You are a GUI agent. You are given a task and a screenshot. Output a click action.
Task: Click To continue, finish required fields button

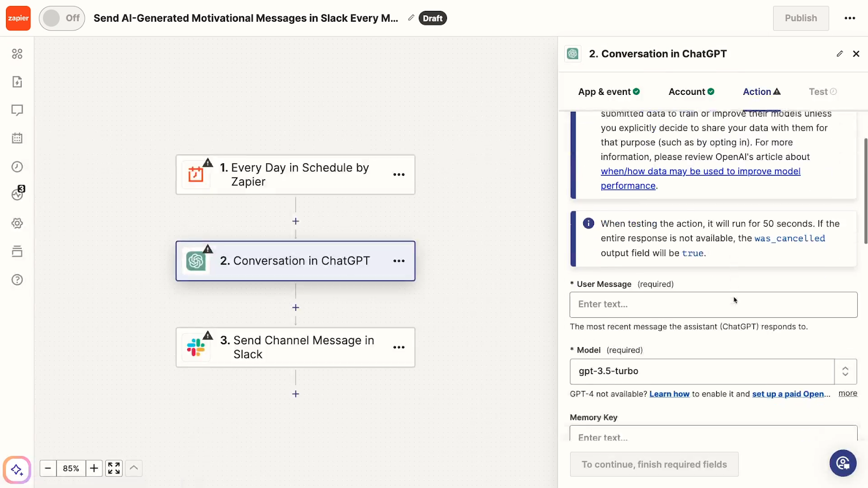tap(654, 465)
